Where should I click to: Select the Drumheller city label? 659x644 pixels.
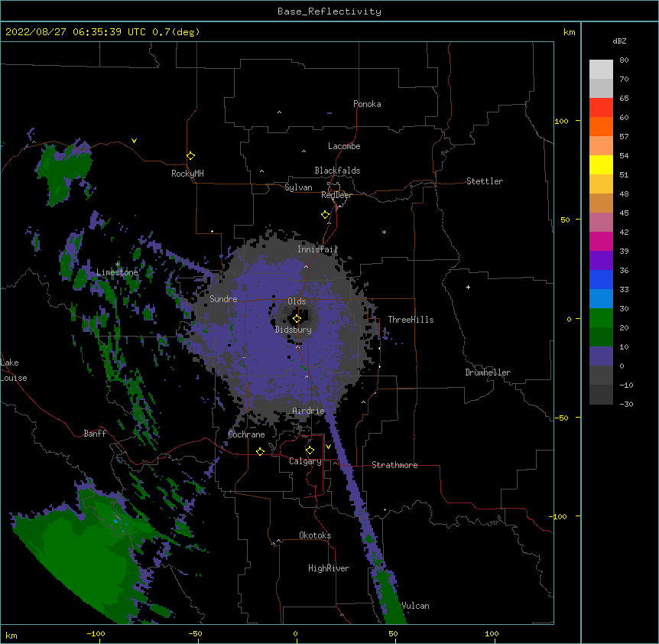click(x=488, y=372)
